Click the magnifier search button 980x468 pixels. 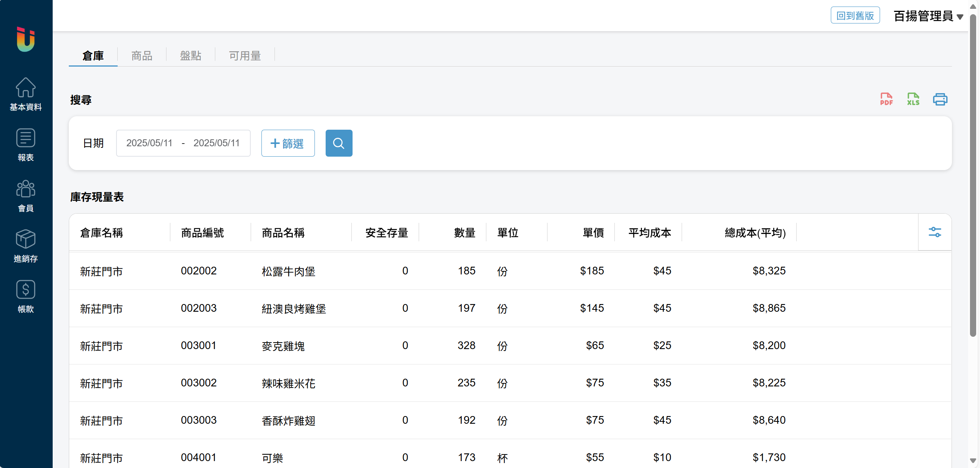(339, 143)
